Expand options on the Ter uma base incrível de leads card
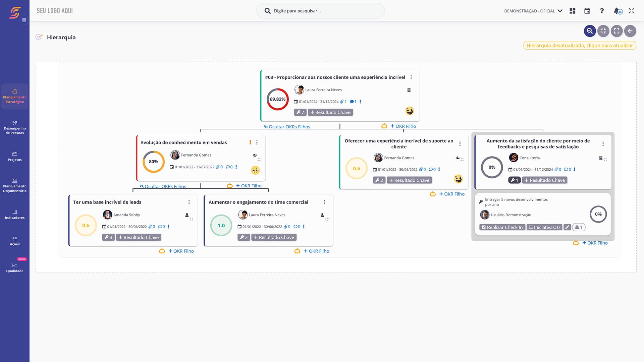The image size is (644, 362). pyautogui.click(x=189, y=202)
